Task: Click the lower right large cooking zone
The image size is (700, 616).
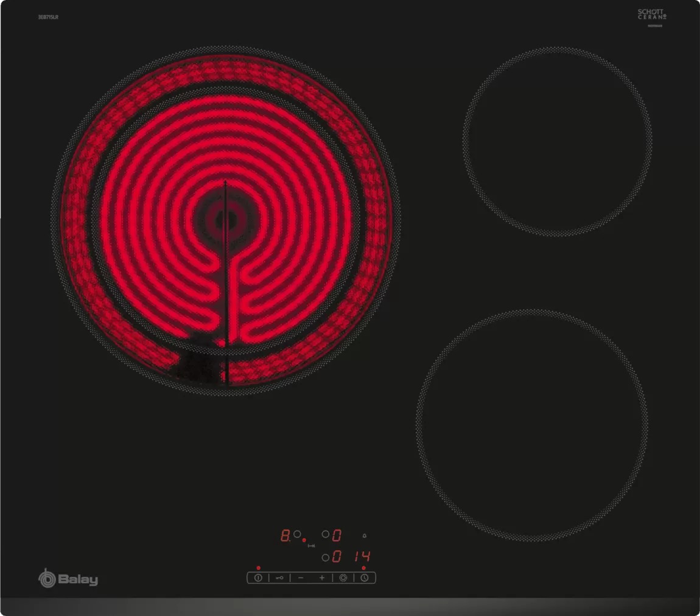Action: point(531,424)
